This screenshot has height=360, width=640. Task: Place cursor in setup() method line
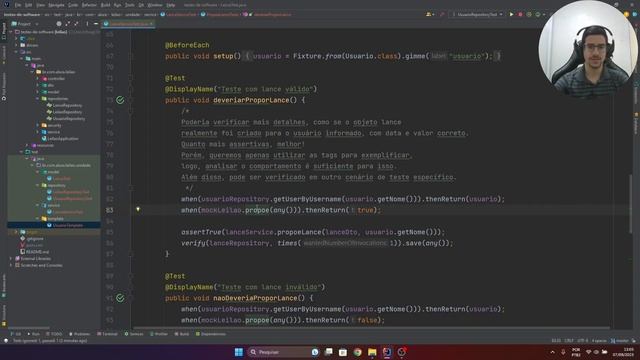coord(333,56)
